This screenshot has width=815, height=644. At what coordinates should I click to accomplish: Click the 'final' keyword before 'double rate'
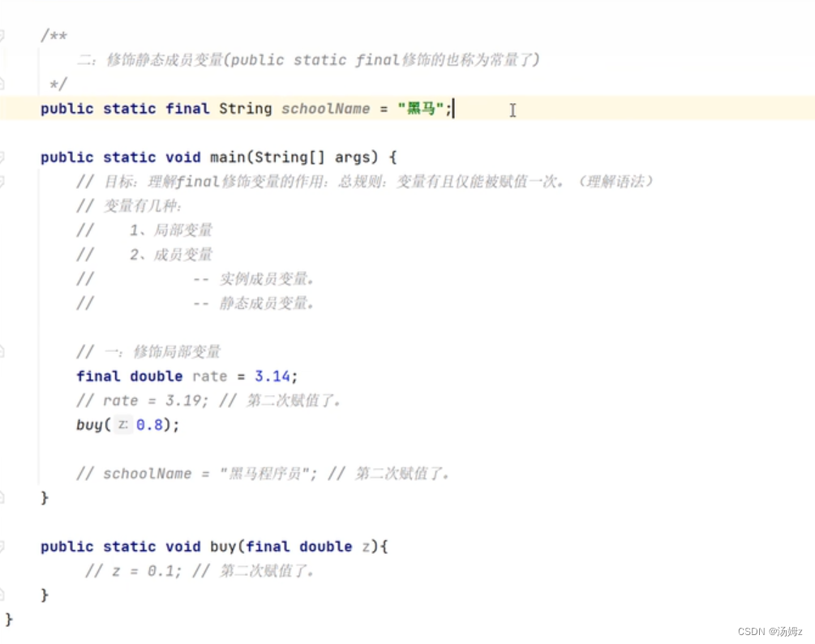(98, 376)
